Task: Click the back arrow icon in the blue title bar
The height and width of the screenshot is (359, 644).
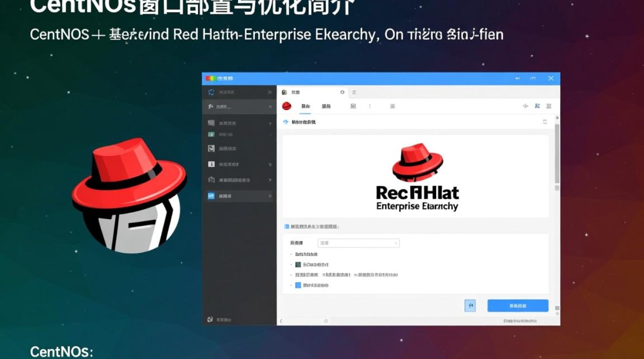Action: click(x=517, y=78)
